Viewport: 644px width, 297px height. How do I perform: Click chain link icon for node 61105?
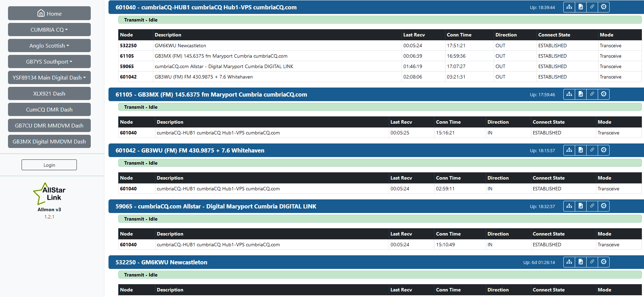tap(592, 94)
